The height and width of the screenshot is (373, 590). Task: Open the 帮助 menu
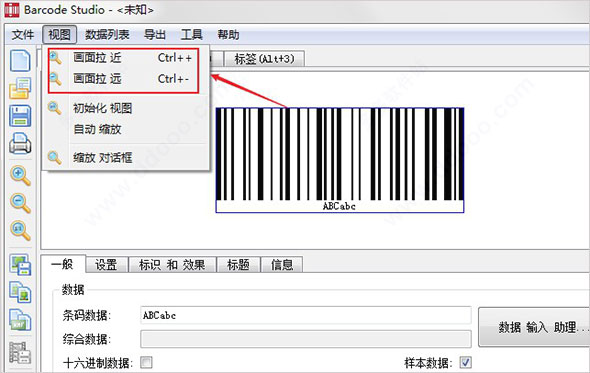click(228, 35)
